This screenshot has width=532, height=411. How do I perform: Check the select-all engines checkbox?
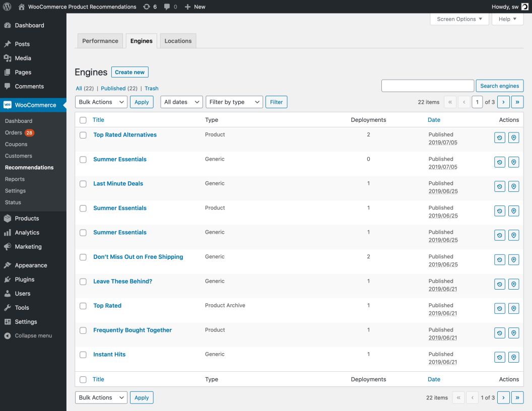click(83, 120)
